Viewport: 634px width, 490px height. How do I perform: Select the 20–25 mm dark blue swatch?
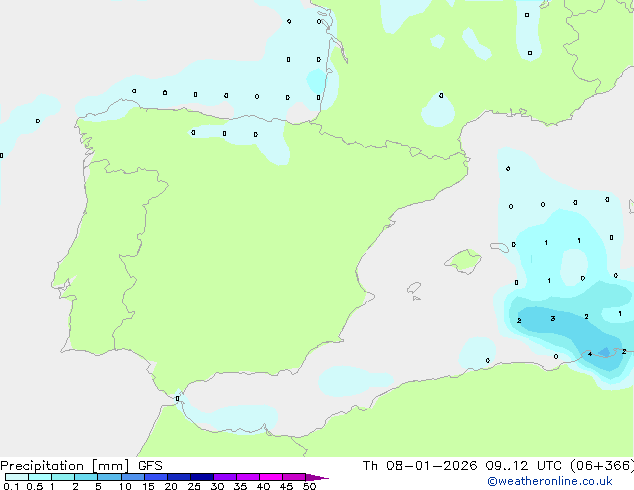pos(179,477)
